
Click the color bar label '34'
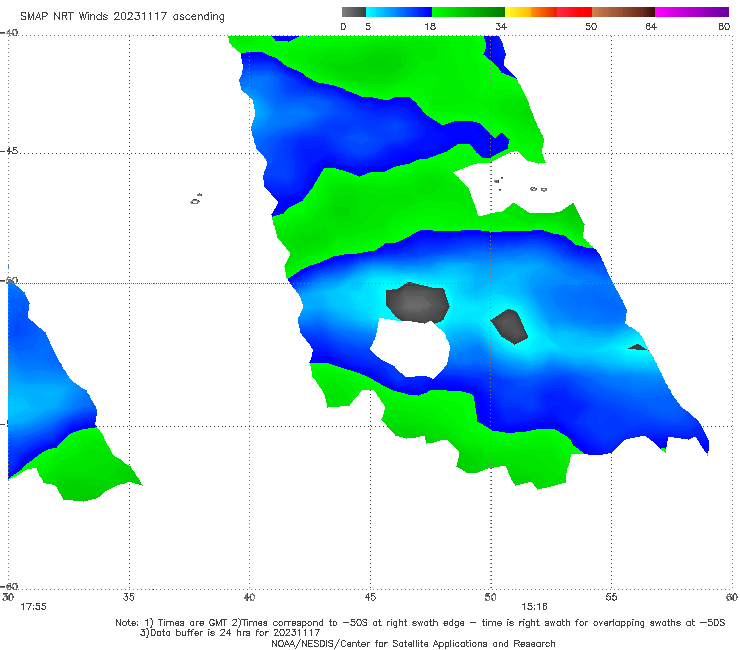click(501, 26)
